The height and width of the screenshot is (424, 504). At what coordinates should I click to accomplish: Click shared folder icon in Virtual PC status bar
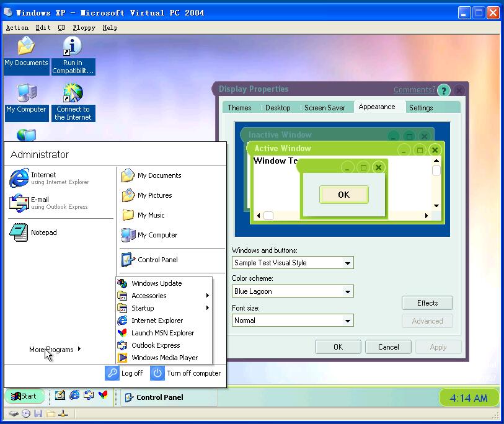50,413
